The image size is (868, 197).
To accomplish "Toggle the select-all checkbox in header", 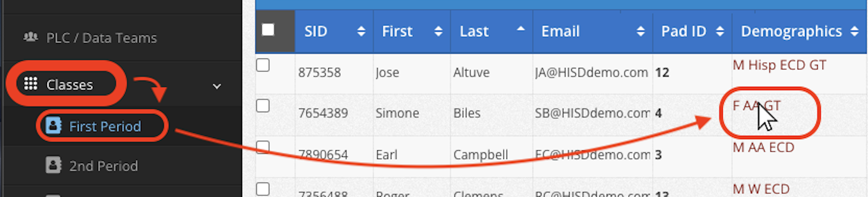I will 268,30.
